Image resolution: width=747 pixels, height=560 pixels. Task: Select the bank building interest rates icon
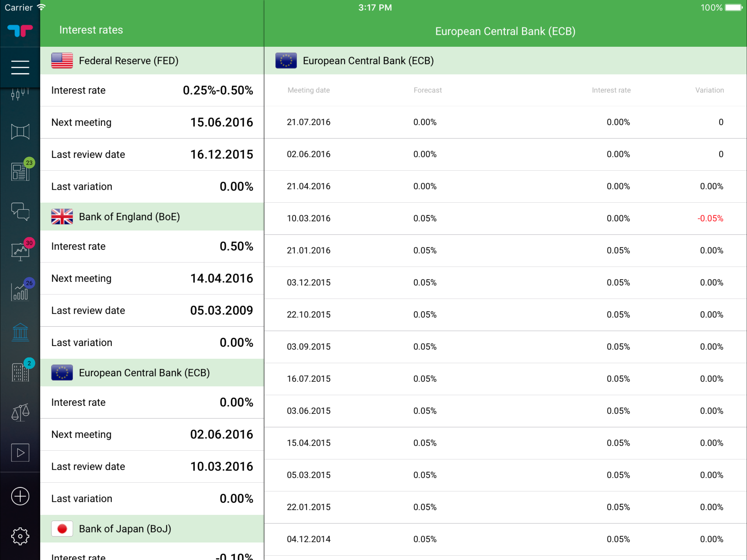20,332
